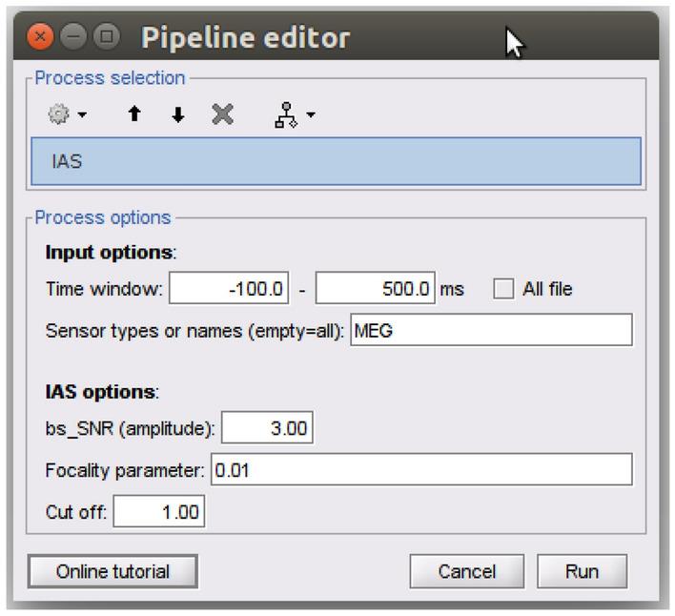The height and width of the screenshot is (616, 675).
Task: Click the sensor types field containing MEG
Action: [x=490, y=331]
